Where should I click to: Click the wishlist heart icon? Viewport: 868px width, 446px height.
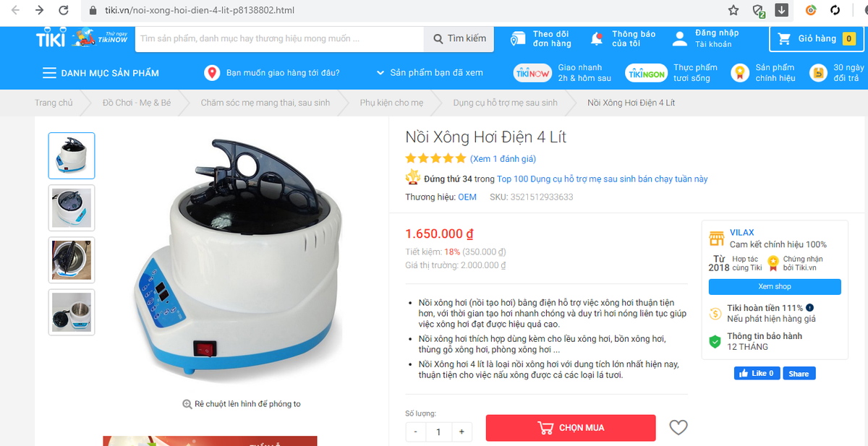(x=678, y=428)
